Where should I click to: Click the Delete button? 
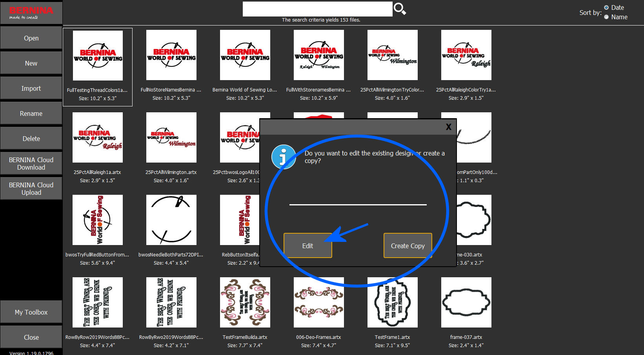(x=31, y=139)
